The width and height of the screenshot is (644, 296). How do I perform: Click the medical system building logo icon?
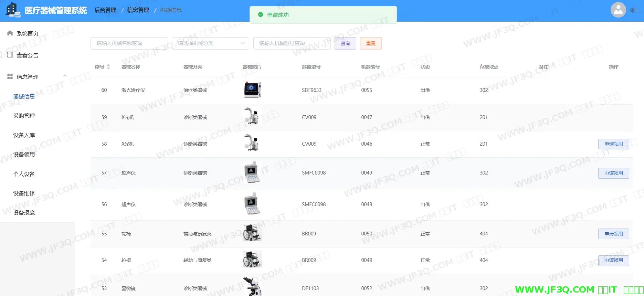pos(13,10)
